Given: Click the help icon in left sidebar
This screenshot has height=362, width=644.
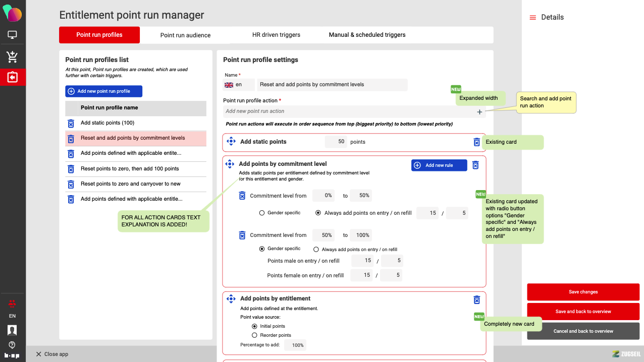Looking at the screenshot, I should [12, 345].
